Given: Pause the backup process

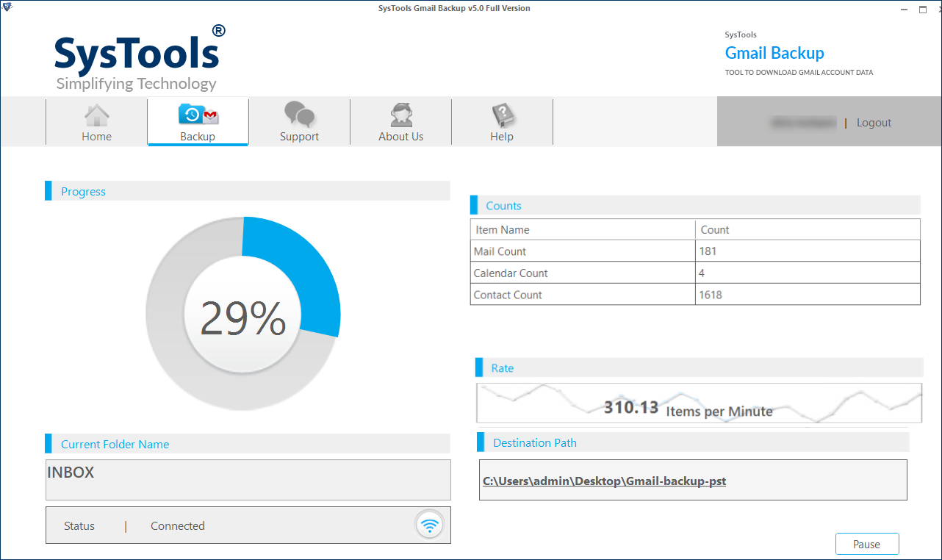Looking at the screenshot, I should tap(867, 545).
